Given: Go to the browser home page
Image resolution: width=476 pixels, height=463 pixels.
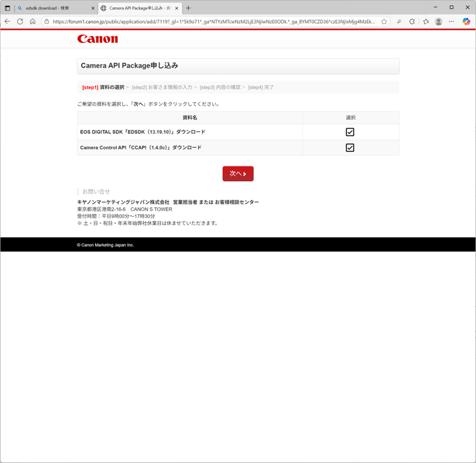Looking at the screenshot, I should [32, 22].
